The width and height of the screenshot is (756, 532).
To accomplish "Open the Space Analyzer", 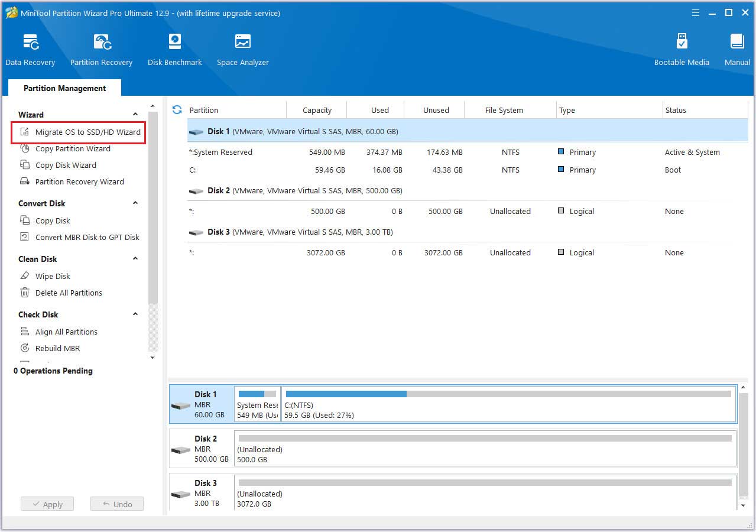I will (242, 47).
